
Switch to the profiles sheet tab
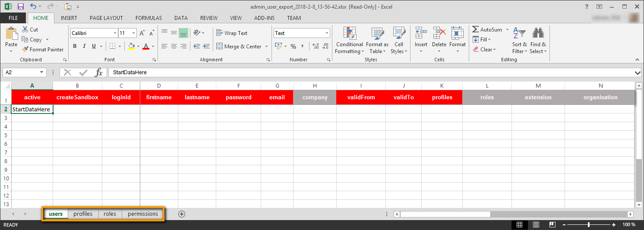83,214
